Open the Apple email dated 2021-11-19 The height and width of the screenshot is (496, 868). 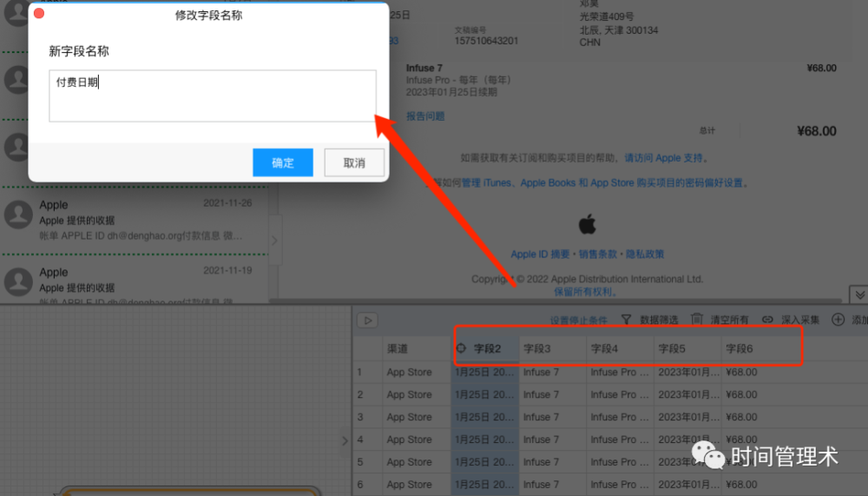click(x=134, y=281)
